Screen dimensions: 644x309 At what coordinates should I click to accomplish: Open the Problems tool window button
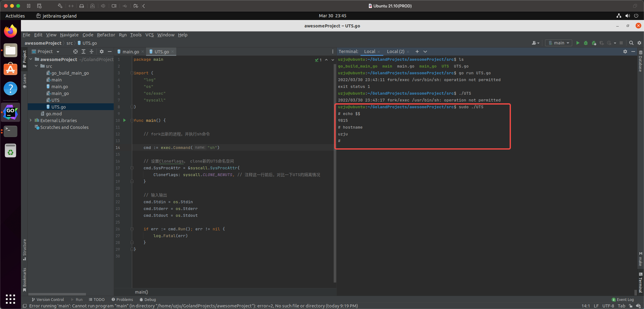click(x=122, y=299)
